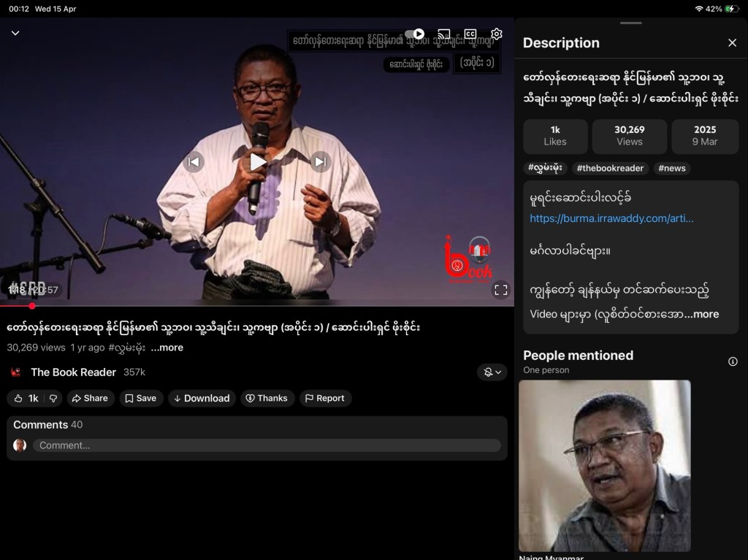
Task: Expand description with …more under views
Action: [x=167, y=348]
